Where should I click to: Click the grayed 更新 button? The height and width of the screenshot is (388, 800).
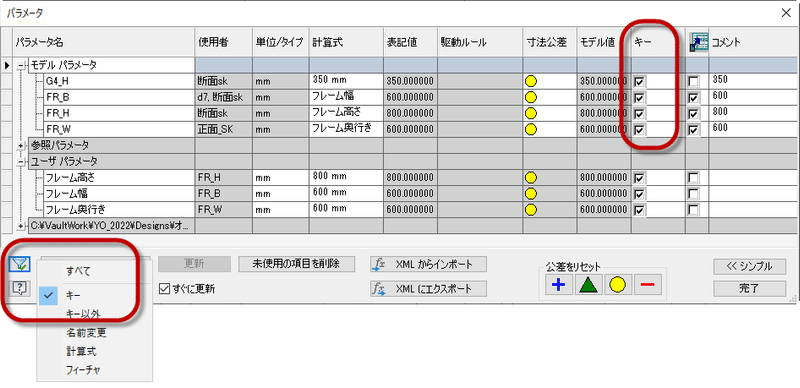click(194, 264)
